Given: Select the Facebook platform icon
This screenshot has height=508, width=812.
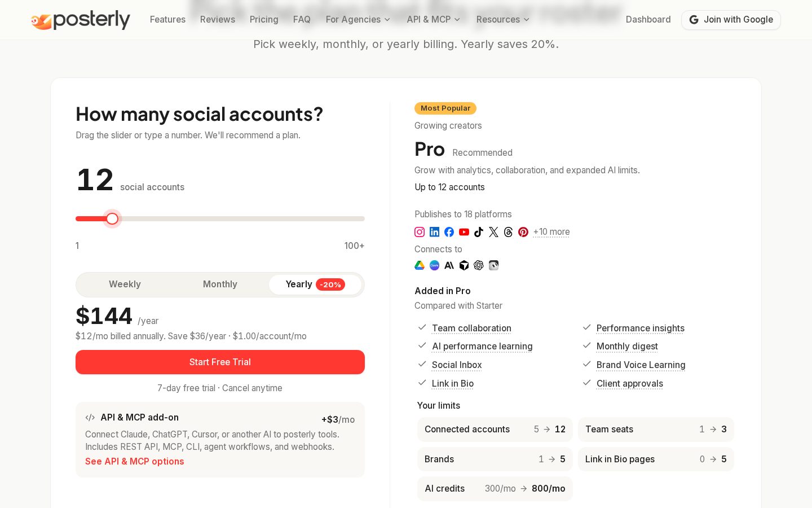Looking at the screenshot, I should coord(449,232).
